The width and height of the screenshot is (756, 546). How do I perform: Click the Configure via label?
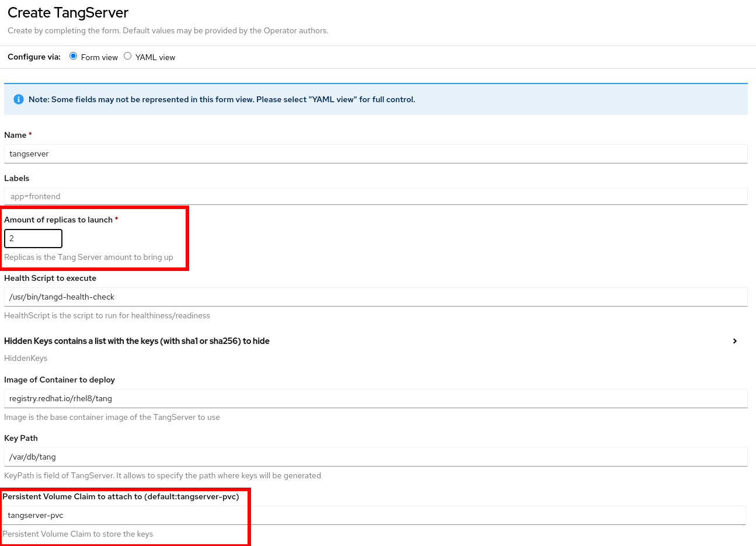click(x=33, y=57)
